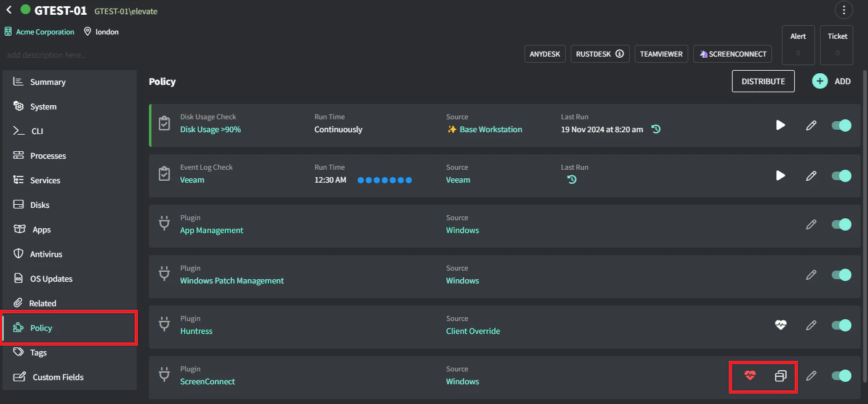Viewport: 868px width, 404px height.
Task: Open the Veeam source link
Action: pyautogui.click(x=458, y=180)
